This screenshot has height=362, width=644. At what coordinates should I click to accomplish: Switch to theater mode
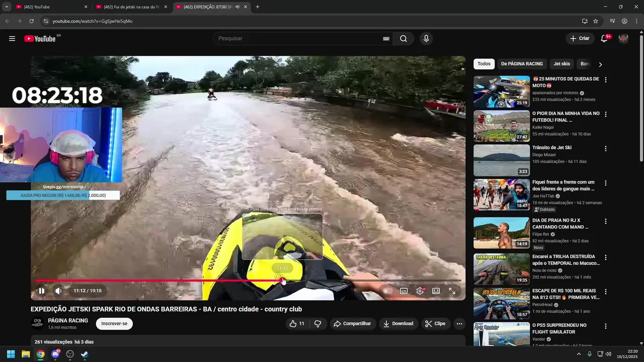coord(436,291)
